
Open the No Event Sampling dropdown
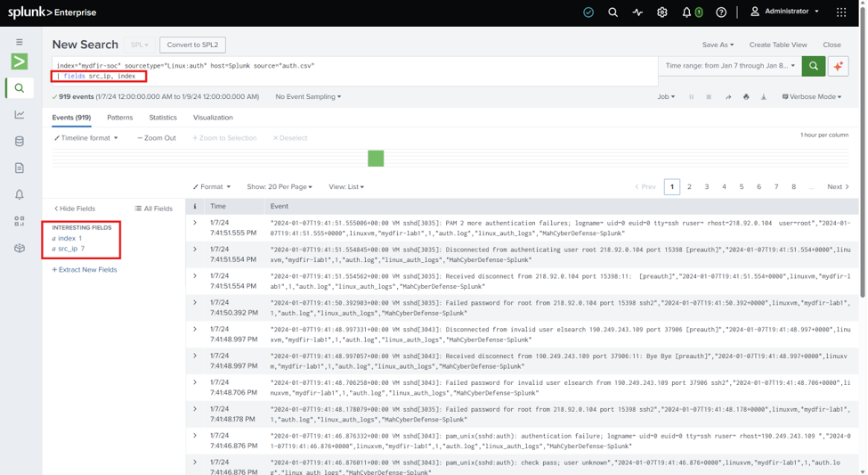tap(308, 96)
